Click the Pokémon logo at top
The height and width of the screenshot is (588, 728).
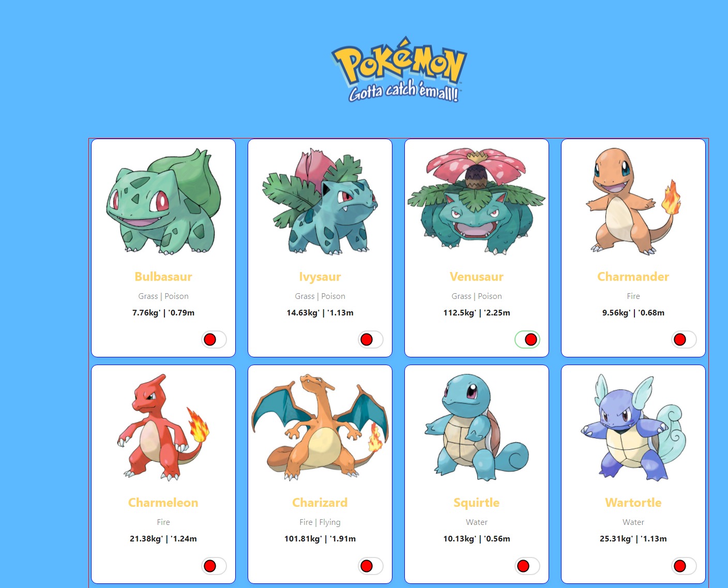coord(399,69)
